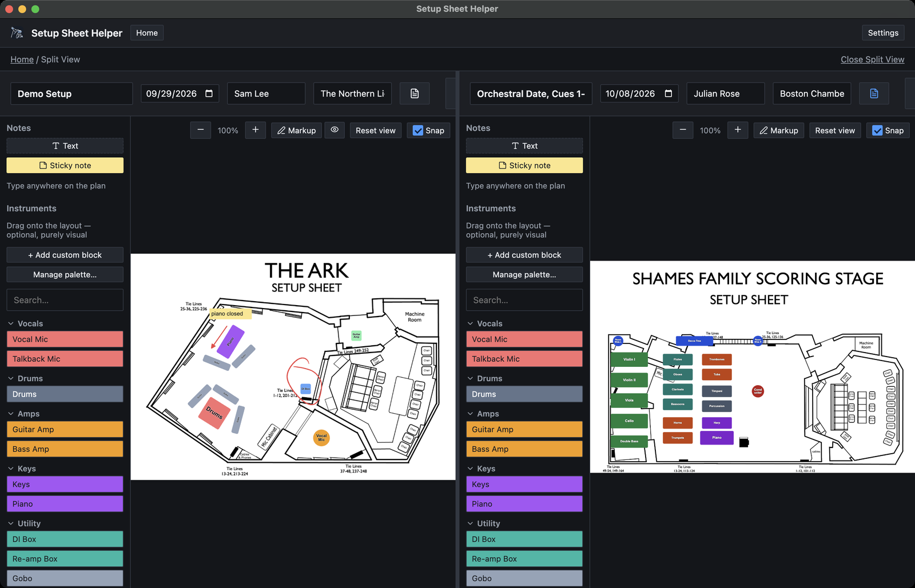This screenshot has height=588, width=915.
Task: Pick the teal DI Box block on left
Action: (x=65, y=539)
